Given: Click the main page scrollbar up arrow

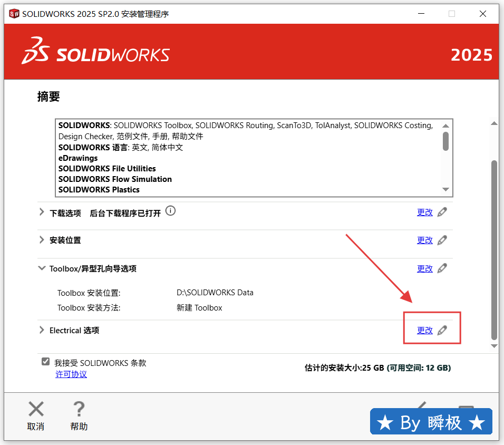Looking at the screenshot, I should (494, 123).
